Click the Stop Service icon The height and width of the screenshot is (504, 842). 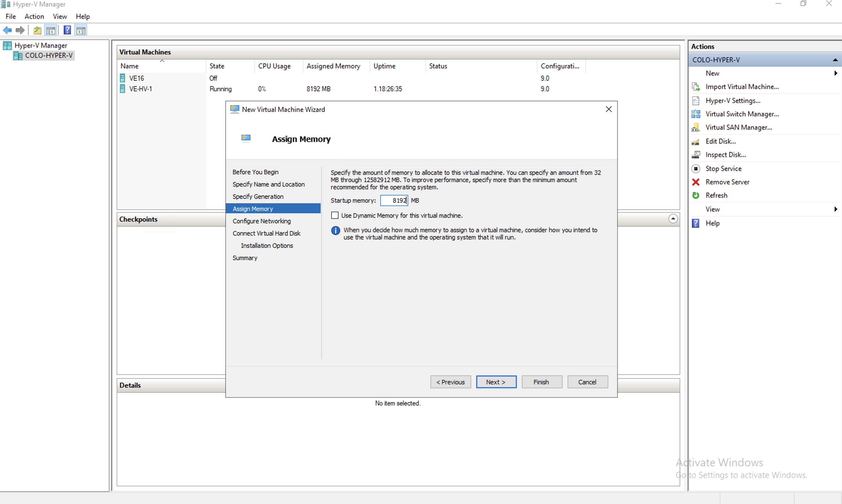(x=696, y=168)
